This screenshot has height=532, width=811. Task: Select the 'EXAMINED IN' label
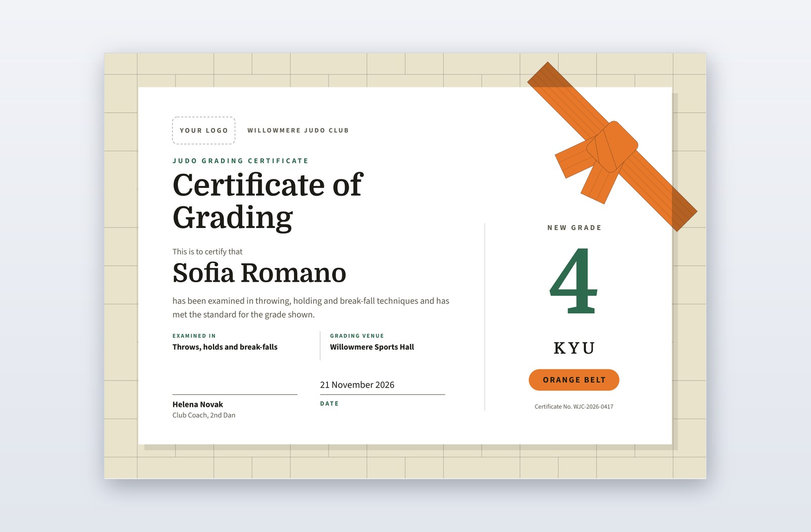(x=194, y=336)
